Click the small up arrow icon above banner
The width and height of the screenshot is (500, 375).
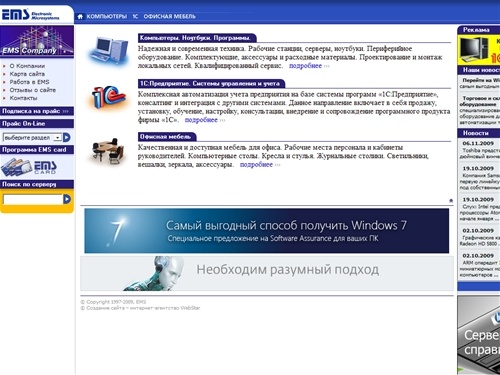(x=451, y=200)
